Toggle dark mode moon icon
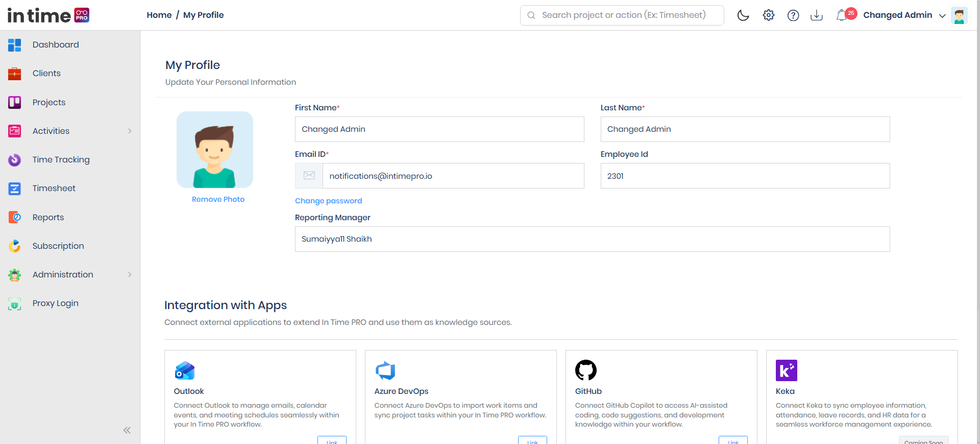Image resolution: width=980 pixels, height=444 pixels. click(743, 15)
